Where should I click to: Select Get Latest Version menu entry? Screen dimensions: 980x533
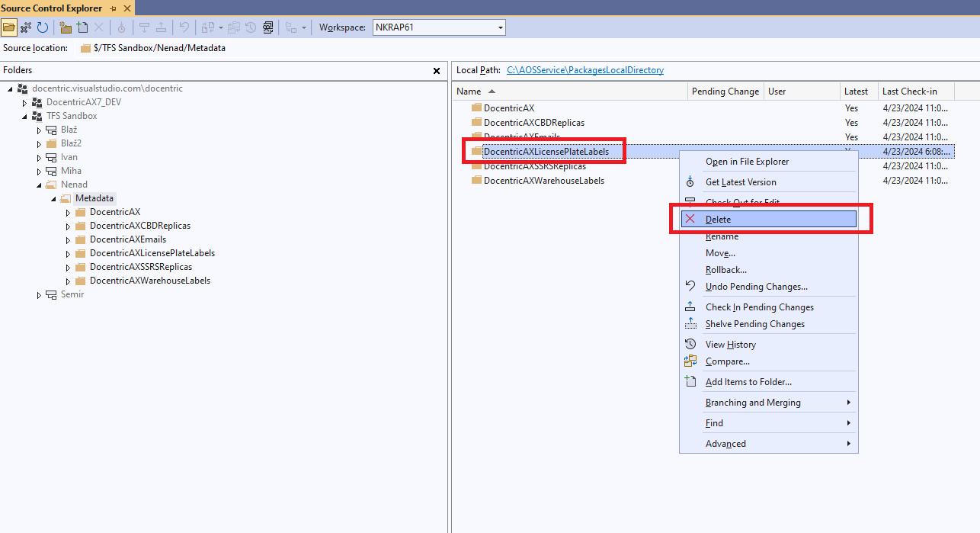tap(740, 182)
